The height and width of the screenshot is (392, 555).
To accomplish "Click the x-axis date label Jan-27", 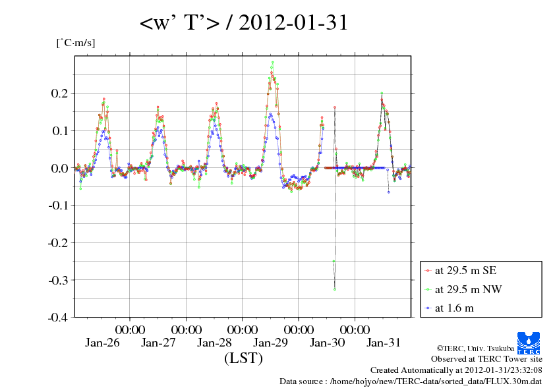I will coord(158,343).
